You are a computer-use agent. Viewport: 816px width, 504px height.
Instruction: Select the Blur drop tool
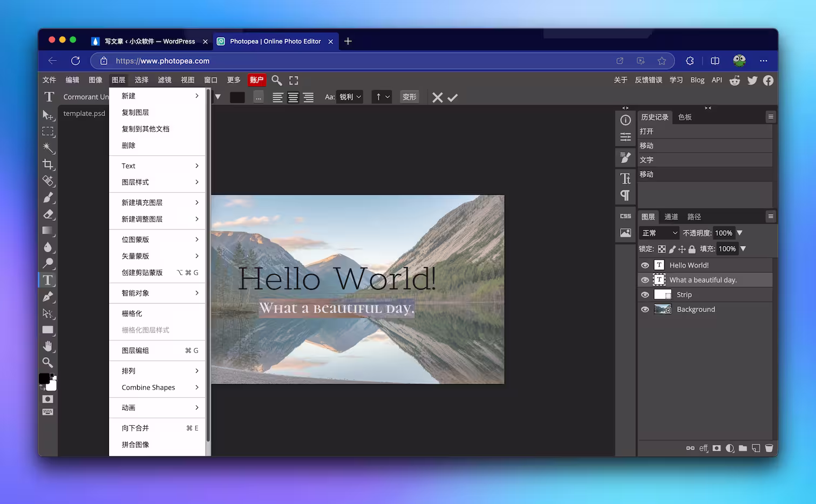pos(48,247)
